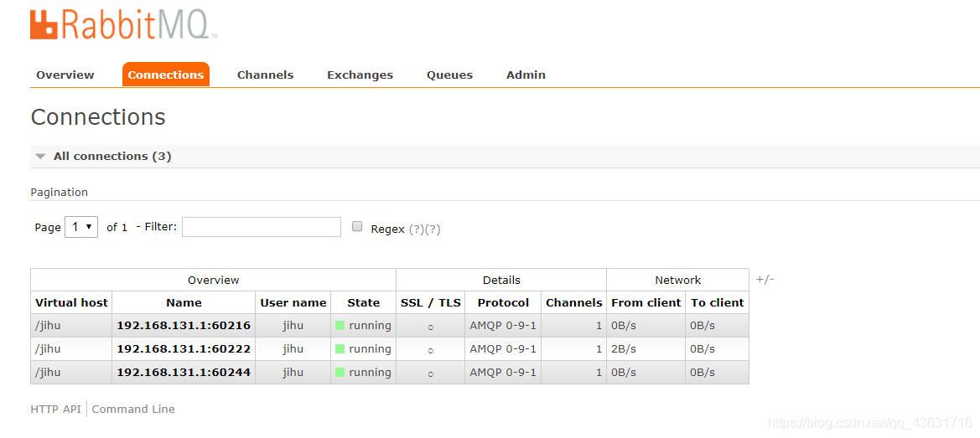
Task: Sort by To client column
Action: coord(717,302)
